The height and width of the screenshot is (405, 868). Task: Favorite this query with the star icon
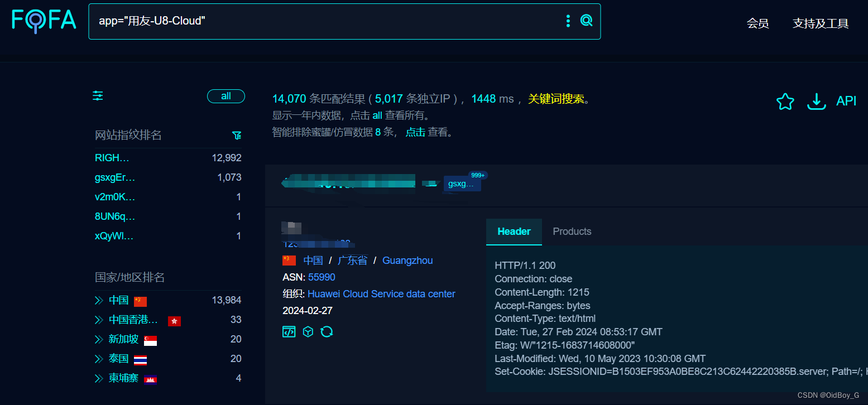(785, 102)
